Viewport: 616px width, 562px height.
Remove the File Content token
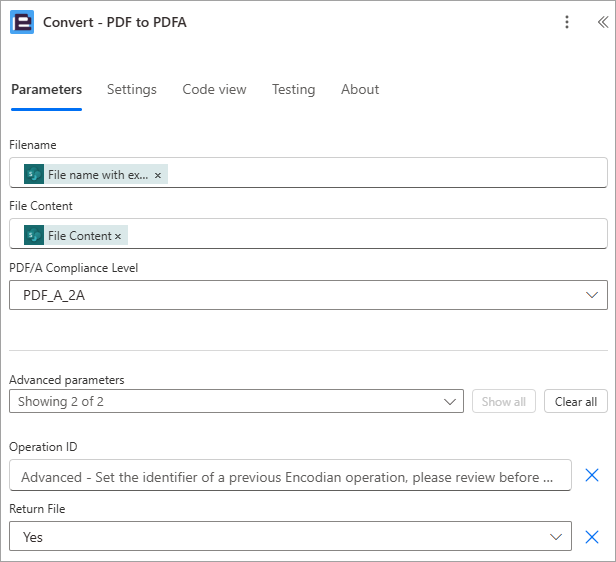pyautogui.click(x=118, y=236)
